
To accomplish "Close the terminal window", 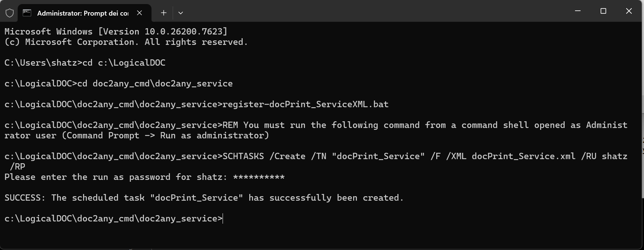I will (x=629, y=11).
